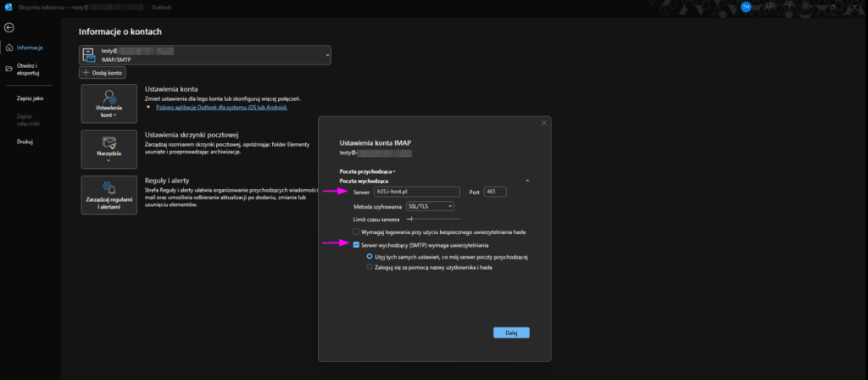The height and width of the screenshot is (380, 868).
Task: Click the Dalej button
Action: [511, 332]
